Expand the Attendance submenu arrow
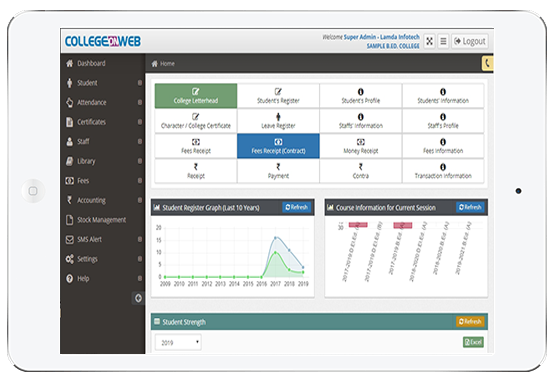Image resolution: width=552 pixels, height=384 pixels. pos(140,102)
